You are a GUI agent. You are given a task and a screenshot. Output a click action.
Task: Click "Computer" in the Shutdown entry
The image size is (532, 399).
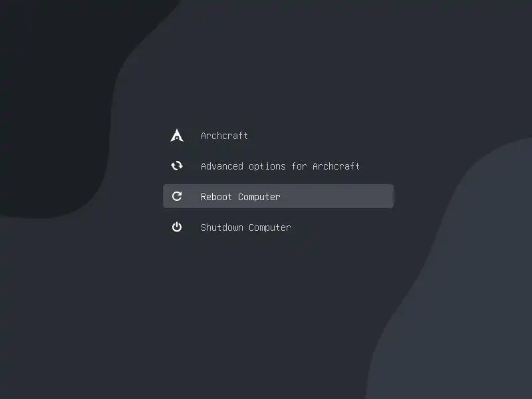[270, 227]
